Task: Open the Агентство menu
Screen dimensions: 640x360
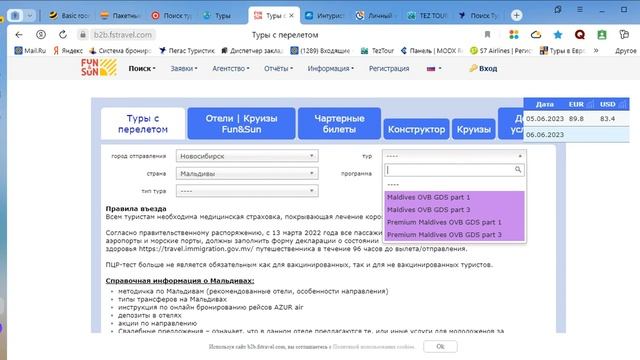Action: pos(231,69)
